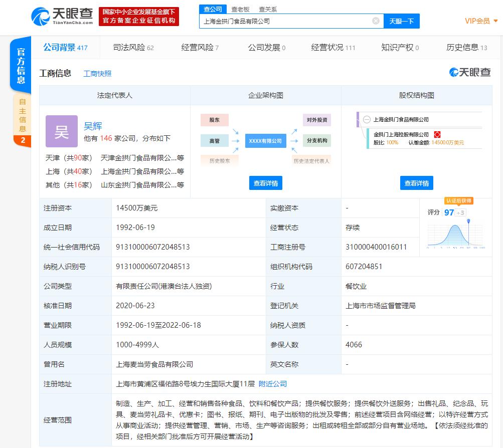
Task: Click the national fund credit agency banner
Action: [139, 17]
